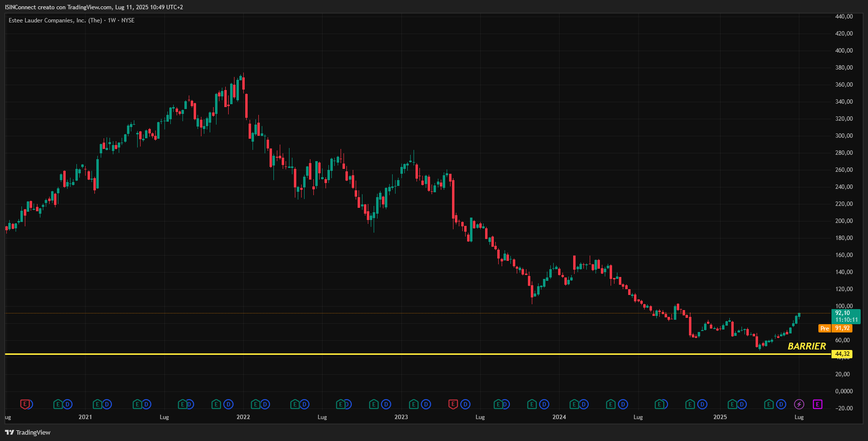Open first green earnings marker after 2025 label
868x441 pixels.
click(x=732, y=404)
